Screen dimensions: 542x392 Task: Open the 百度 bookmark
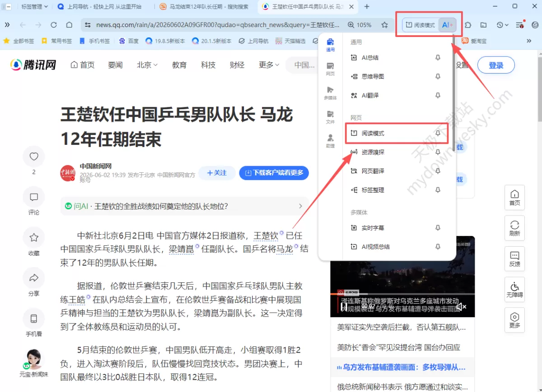[x=129, y=41]
